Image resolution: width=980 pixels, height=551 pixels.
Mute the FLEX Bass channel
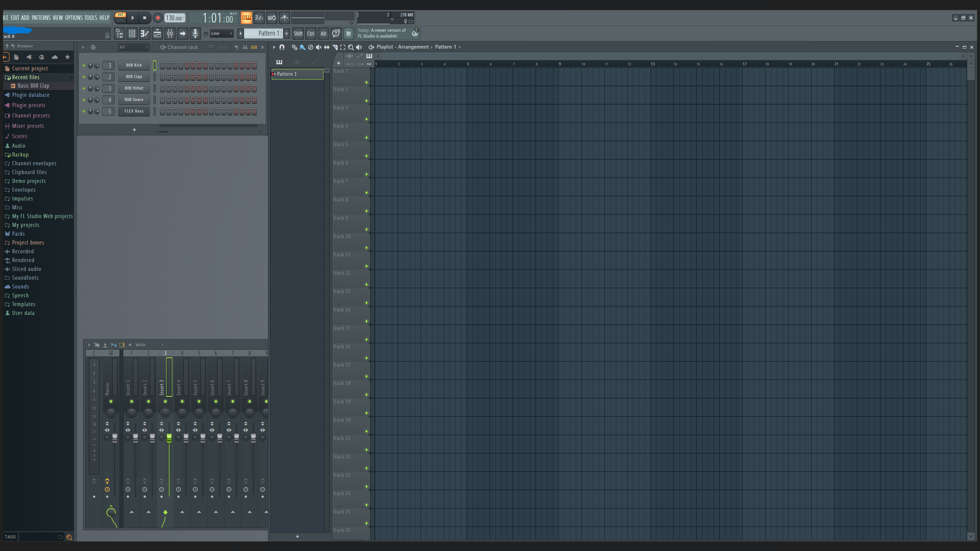click(x=84, y=111)
